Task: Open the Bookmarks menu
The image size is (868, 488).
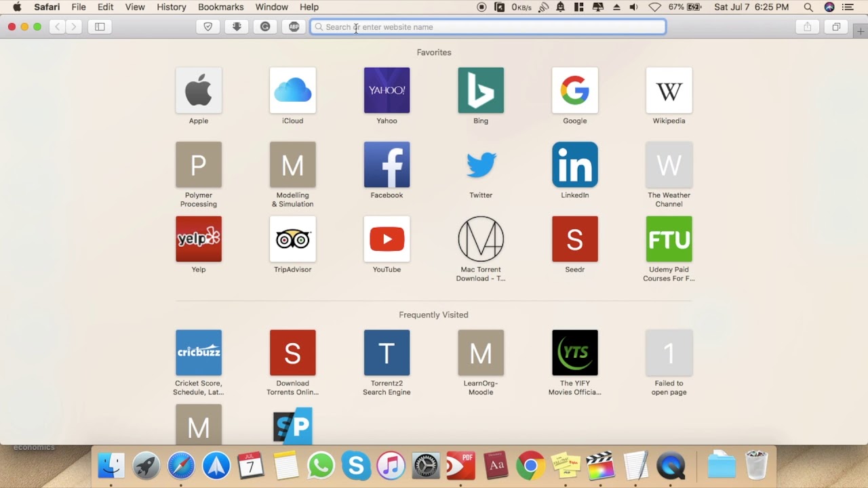Action: pyautogui.click(x=221, y=7)
